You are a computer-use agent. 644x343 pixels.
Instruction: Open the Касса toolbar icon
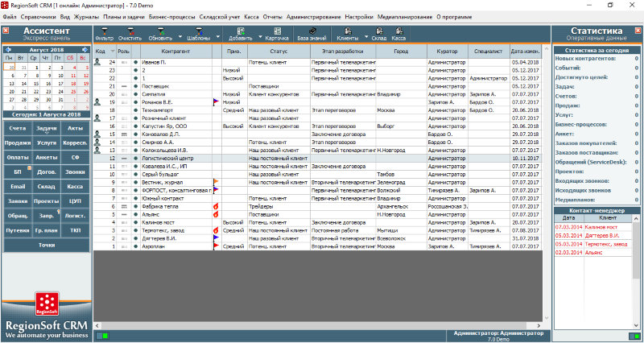point(398,33)
